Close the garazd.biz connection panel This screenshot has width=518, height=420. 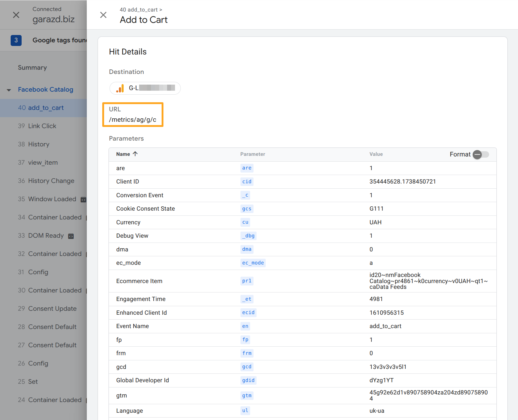click(16, 15)
